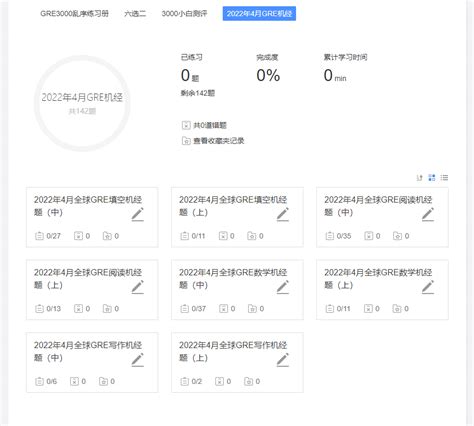The width and height of the screenshot is (474, 426).
Task: Click favorites folder icon on 填空机经题（中）card
Action: 107,236
